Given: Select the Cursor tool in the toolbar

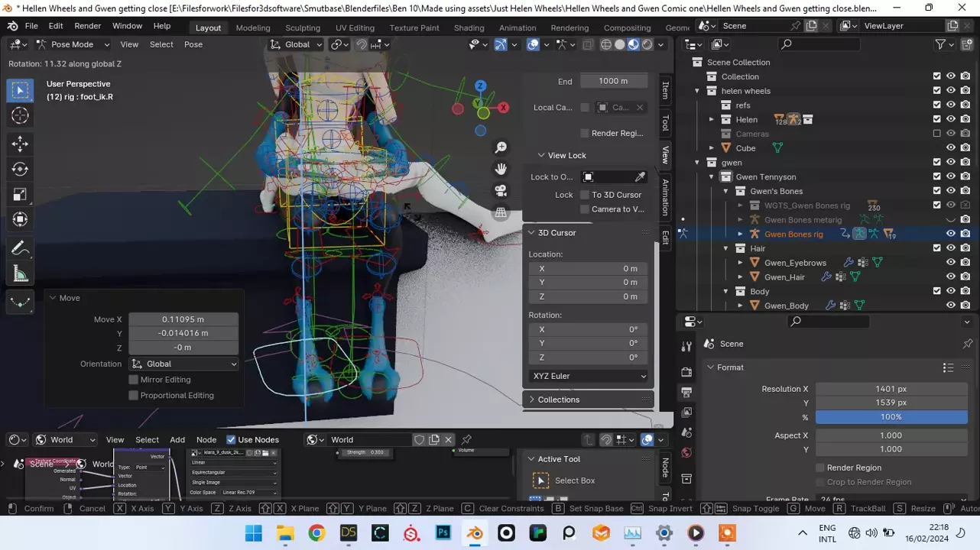Looking at the screenshot, I should pos(20,115).
